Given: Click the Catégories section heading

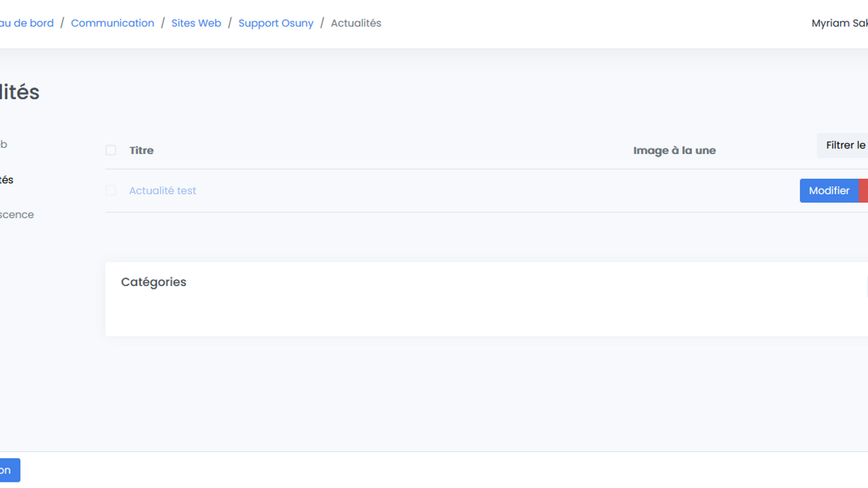Looking at the screenshot, I should [x=153, y=282].
